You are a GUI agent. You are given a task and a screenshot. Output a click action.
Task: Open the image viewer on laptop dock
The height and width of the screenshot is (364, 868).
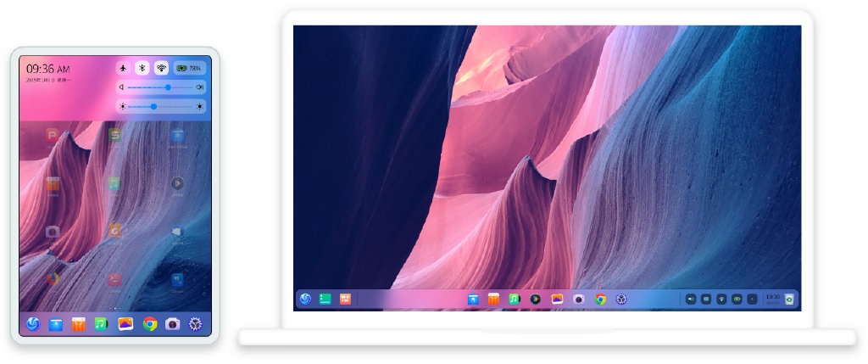click(x=557, y=299)
